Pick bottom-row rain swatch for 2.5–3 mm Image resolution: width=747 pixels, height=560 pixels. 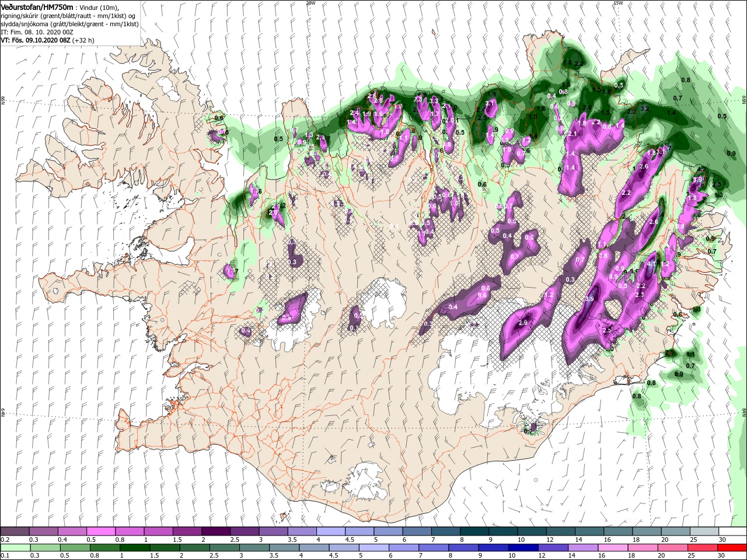click(224, 548)
